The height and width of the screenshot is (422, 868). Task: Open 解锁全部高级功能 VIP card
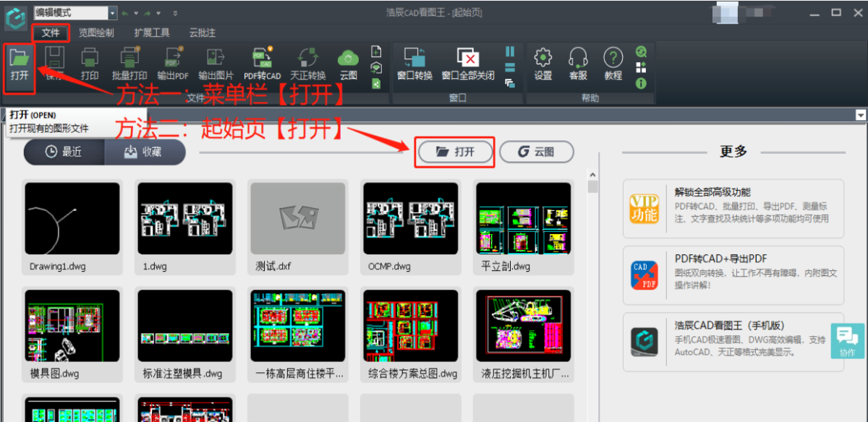coord(733,209)
